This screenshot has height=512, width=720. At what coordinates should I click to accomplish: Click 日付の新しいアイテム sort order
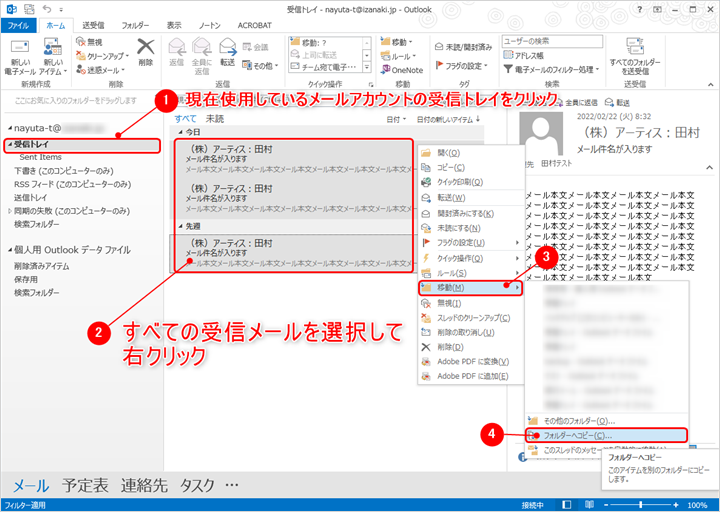tap(448, 119)
